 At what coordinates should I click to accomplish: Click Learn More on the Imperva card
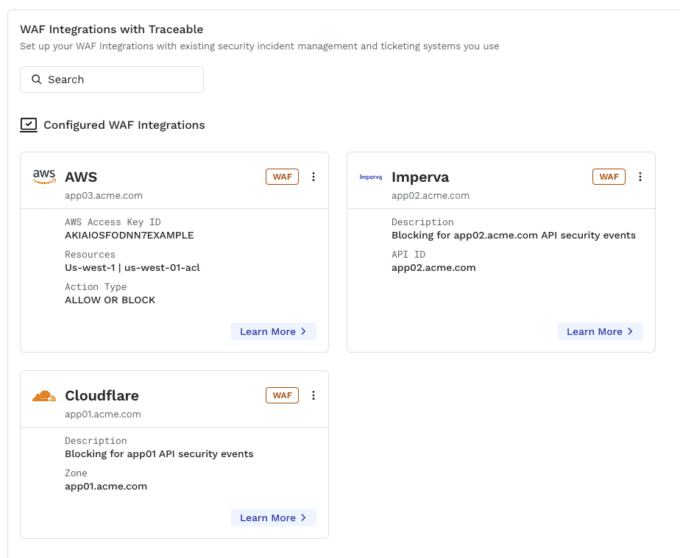600,331
